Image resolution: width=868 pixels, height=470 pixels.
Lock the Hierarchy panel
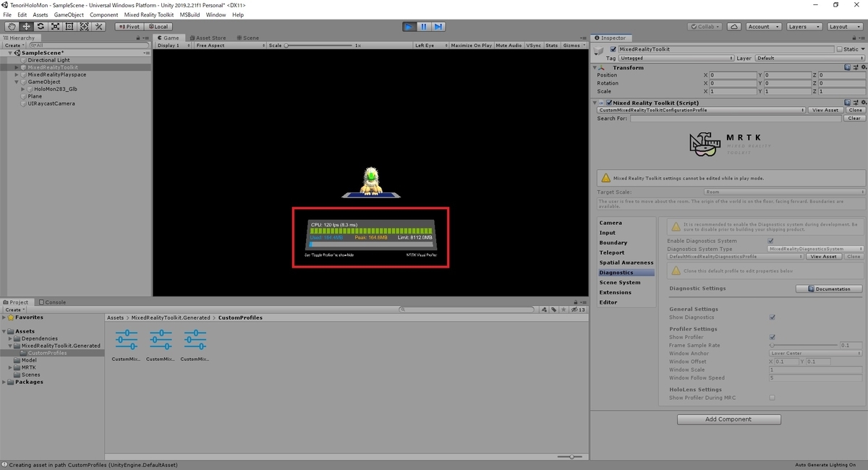coord(138,38)
